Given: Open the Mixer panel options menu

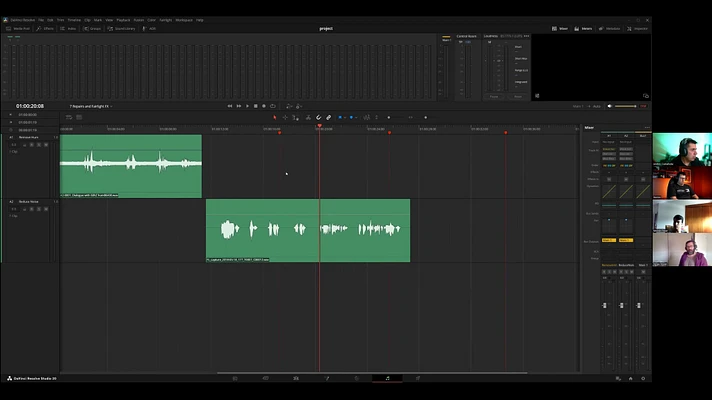Looking at the screenshot, I should tap(647, 128).
